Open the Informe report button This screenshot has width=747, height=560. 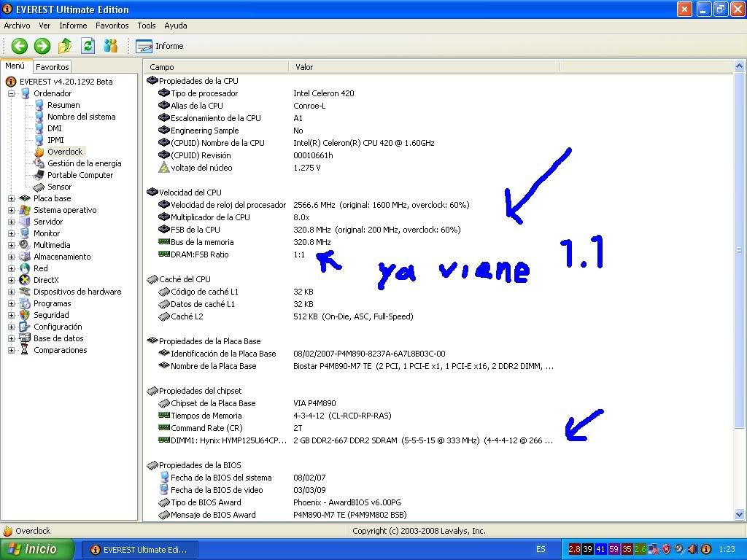(x=160, y=46)
